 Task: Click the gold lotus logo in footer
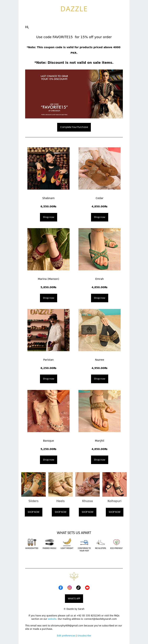tap(74, 576)
